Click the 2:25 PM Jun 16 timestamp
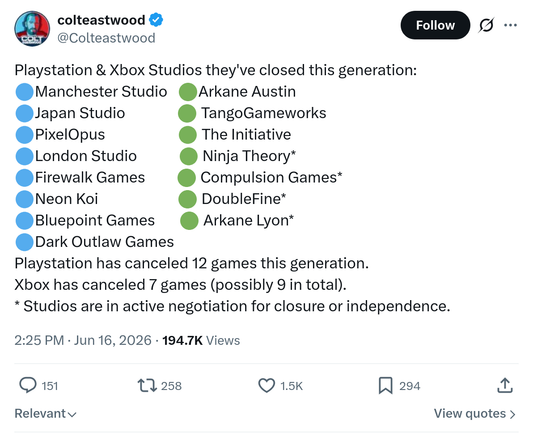The image size is (533, 433). pos(83,340)
